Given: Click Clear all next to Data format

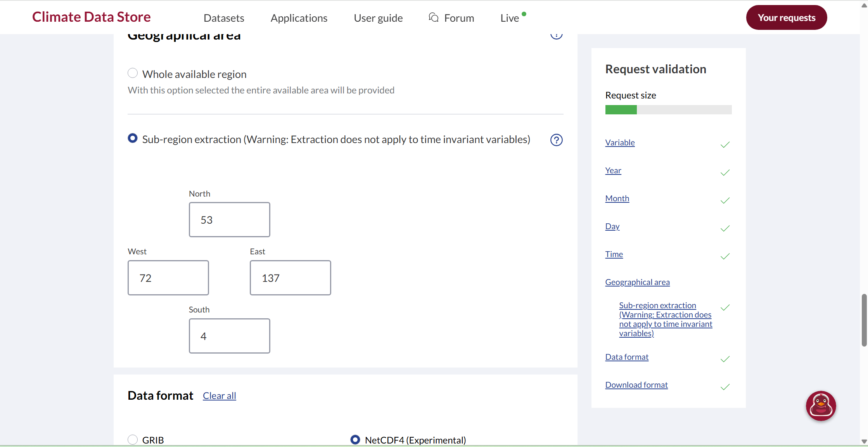Looking at the screenshot, I should (x=219, y=396).
